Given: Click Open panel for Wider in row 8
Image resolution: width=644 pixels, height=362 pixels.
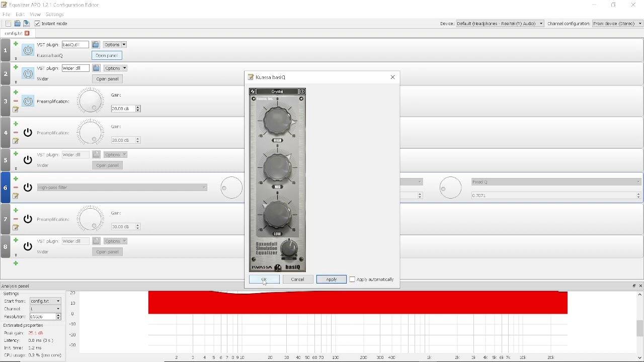Looking at the screenshot, I should pyautogui.click(x=108, y=252).
